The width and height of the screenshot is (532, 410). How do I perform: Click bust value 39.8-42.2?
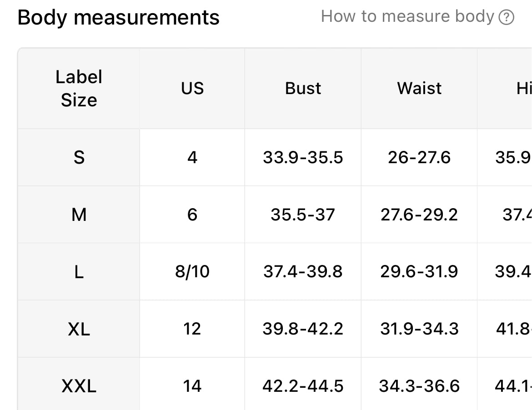click(303, 329)
